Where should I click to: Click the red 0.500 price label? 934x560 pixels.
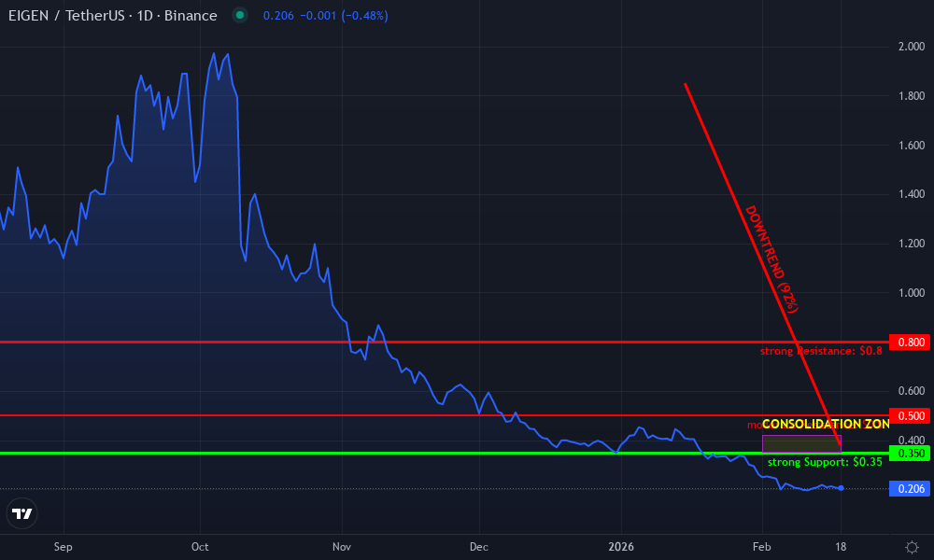click(x=909, y=416)
